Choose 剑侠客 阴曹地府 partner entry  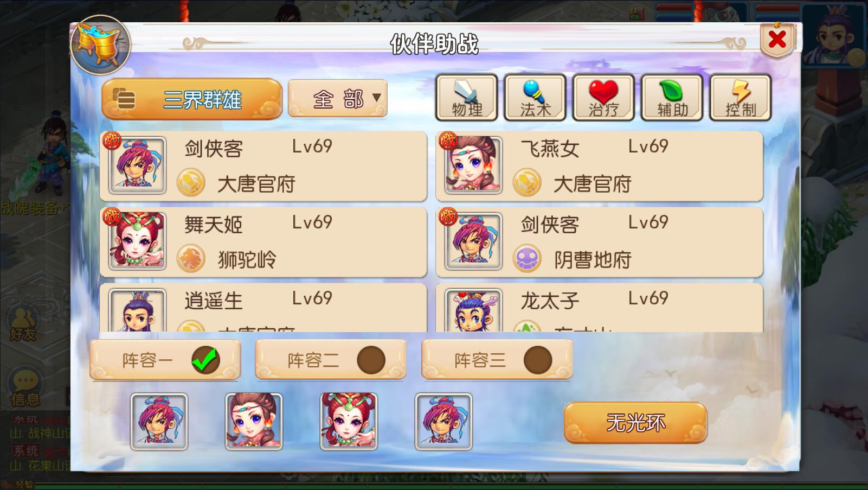coord(600,241)
